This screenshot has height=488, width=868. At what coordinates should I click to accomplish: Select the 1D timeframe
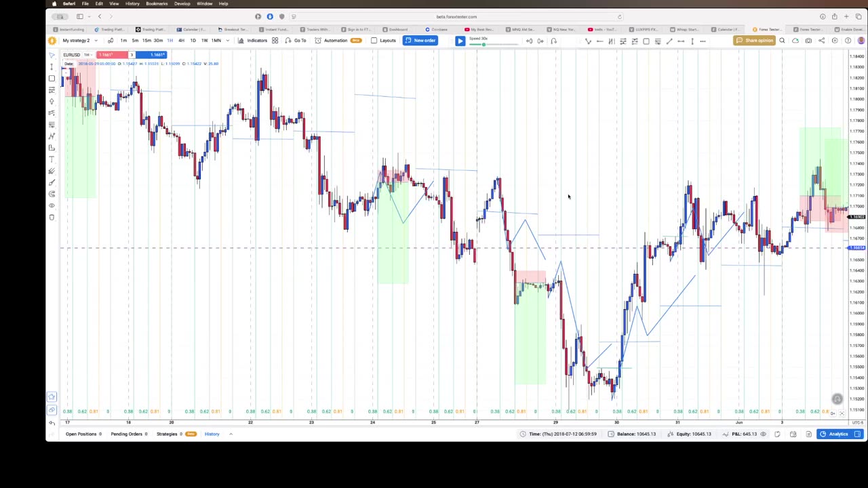click(193, 41)
